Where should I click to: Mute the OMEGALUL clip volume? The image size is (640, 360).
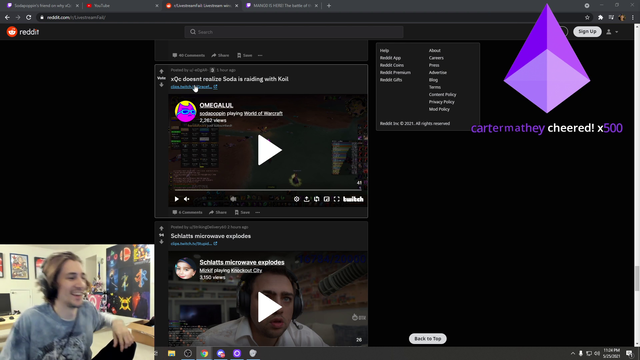tap(187, 199)
